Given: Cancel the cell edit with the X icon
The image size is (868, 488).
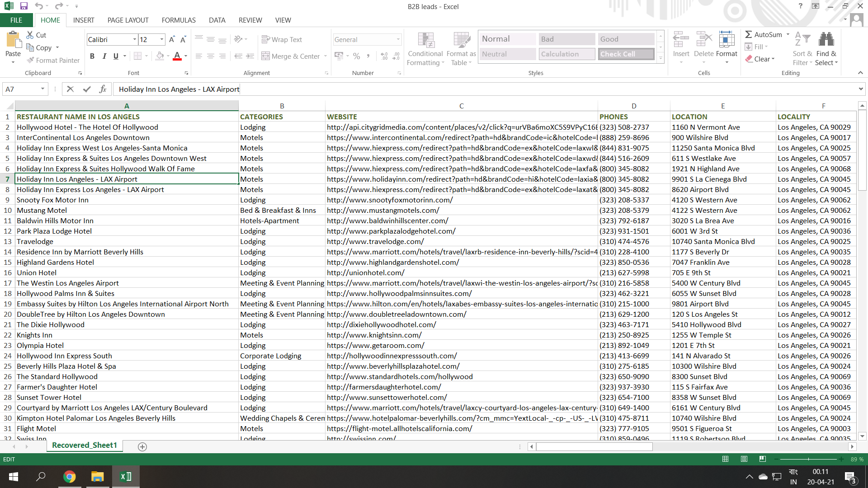Looking at the screenshot, I should pos(70,89).
